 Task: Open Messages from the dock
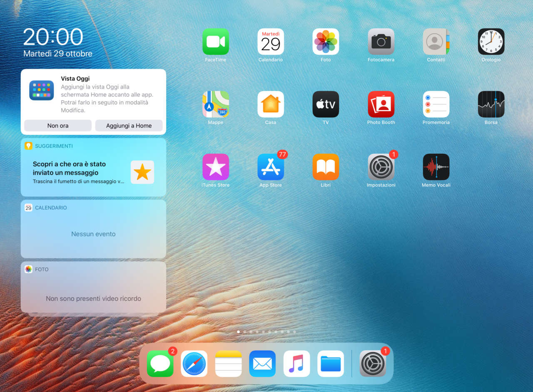(x=160, y=364)
